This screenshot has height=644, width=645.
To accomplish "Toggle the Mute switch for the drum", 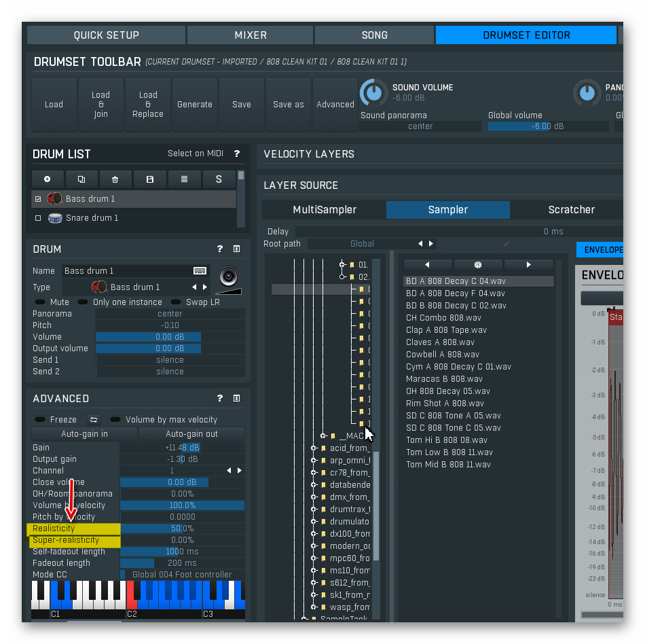I will (x=40, y=302).
